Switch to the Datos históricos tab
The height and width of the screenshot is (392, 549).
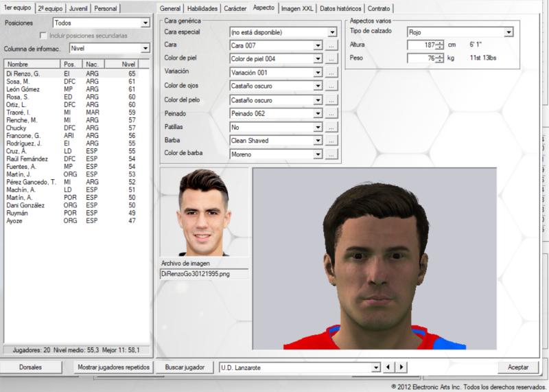click(x=340, y=8)
